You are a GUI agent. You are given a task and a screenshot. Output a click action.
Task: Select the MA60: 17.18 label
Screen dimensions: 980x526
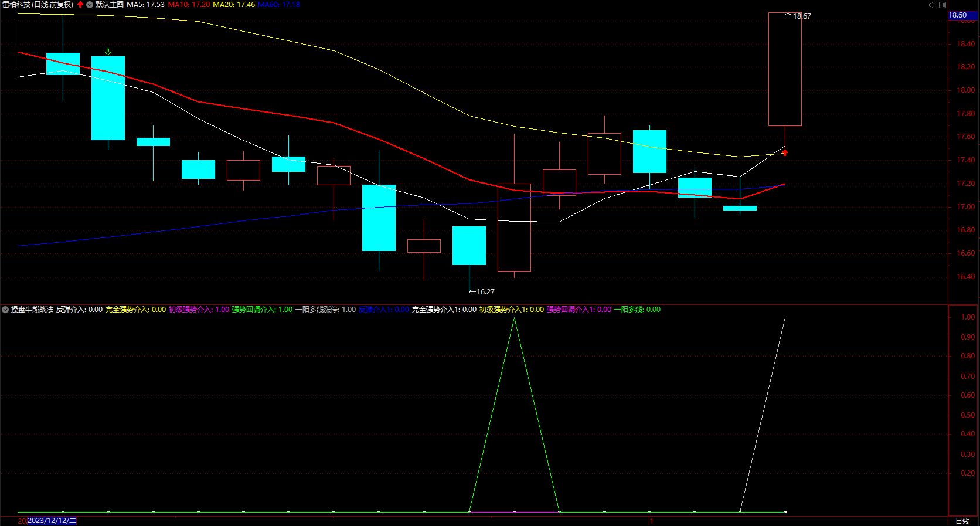click(x=279, y=5)
